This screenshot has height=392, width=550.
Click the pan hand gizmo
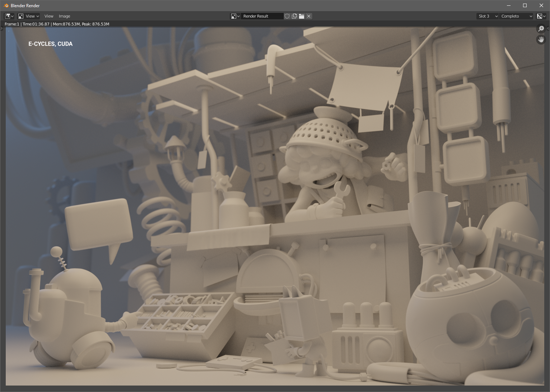pyautogui.click(x=541, y=39)
